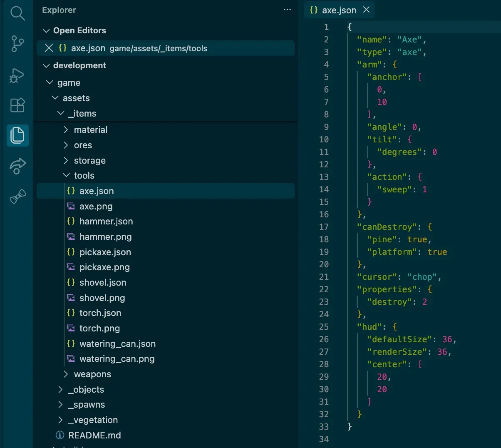Expand the _vegetation folder

tap(60, 420)
